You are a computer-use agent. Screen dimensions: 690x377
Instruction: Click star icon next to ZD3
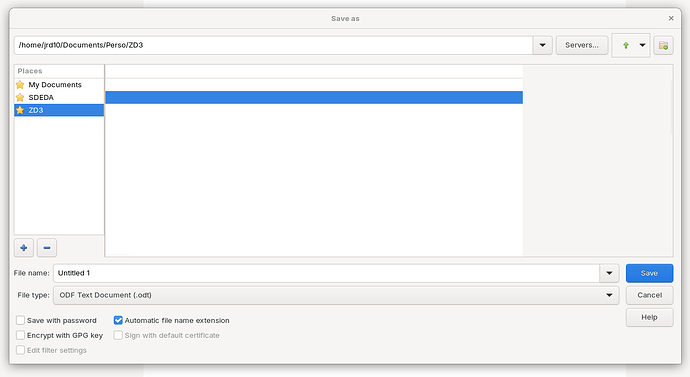(20, 110)
